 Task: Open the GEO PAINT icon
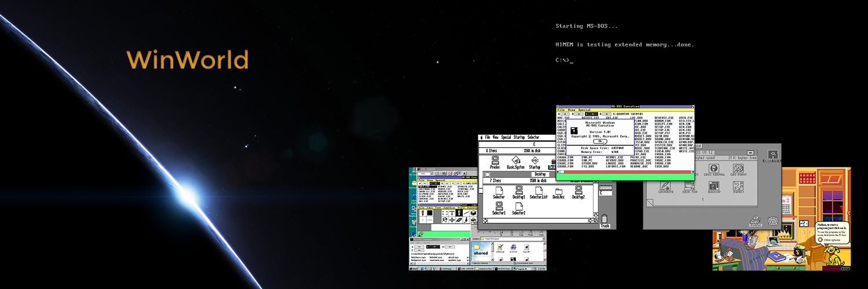coord(738,170)
